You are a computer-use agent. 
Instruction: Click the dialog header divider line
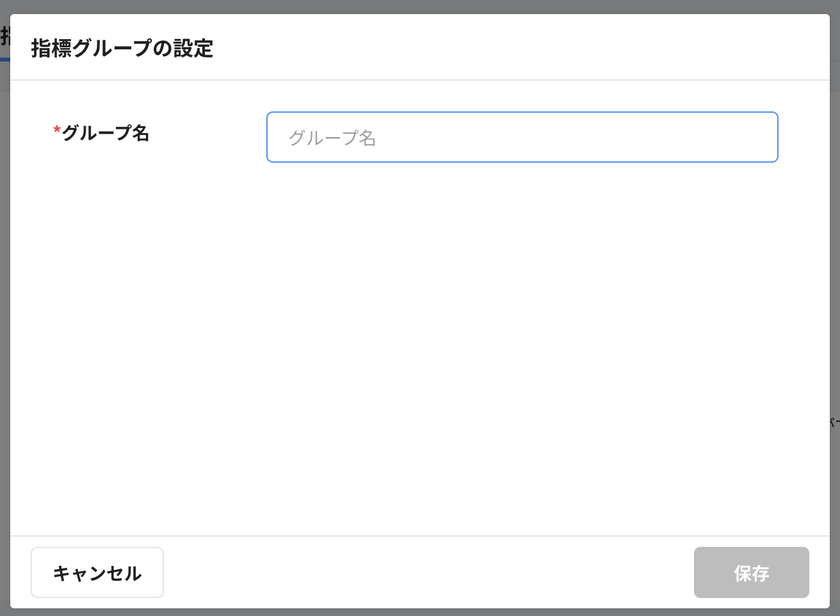coord(420,79)
